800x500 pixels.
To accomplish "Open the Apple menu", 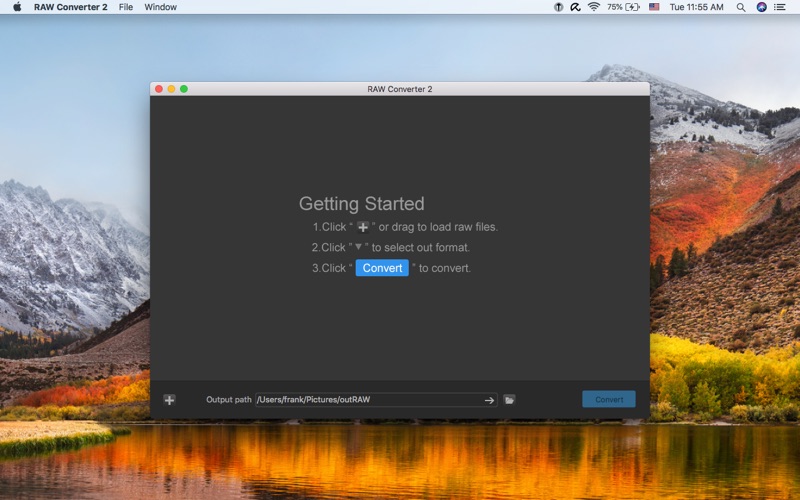I will [16, 7].
